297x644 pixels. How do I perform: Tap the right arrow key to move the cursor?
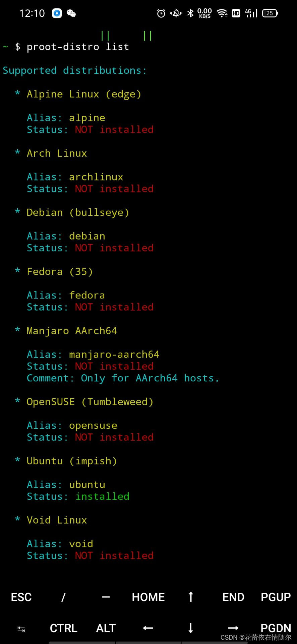(x=233, y=628)
